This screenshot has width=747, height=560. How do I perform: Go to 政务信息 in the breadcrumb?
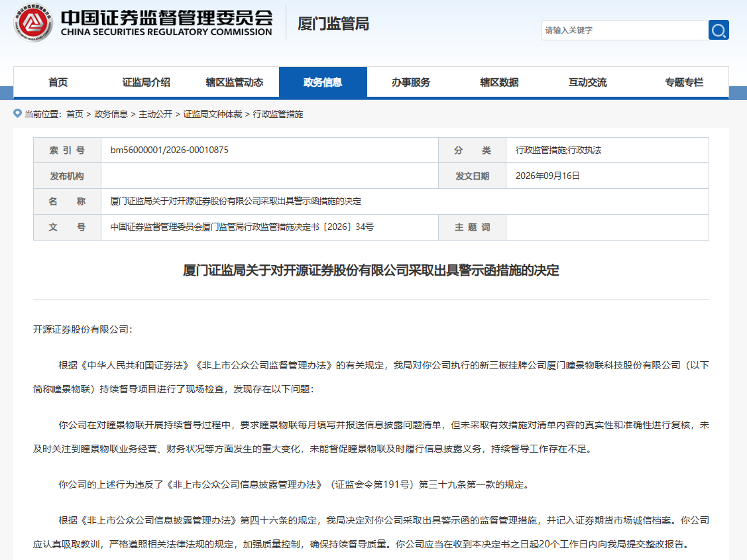[111, 114]
